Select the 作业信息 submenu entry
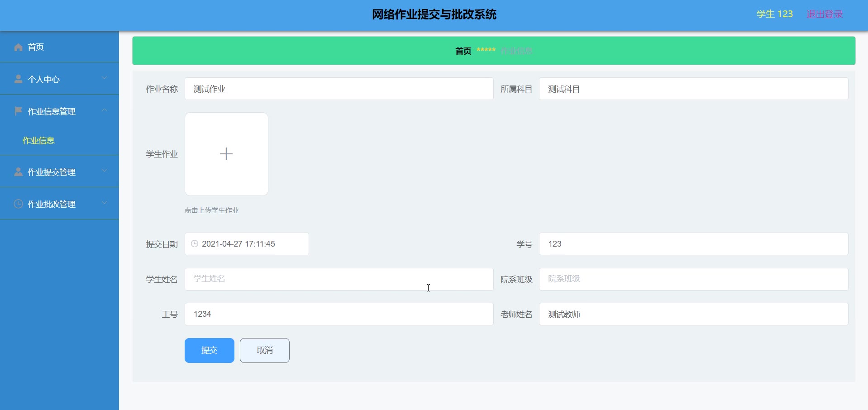Image resolution: width=868 pixels, height=410 pixels. pyautogui.click(x=59, y=141)
